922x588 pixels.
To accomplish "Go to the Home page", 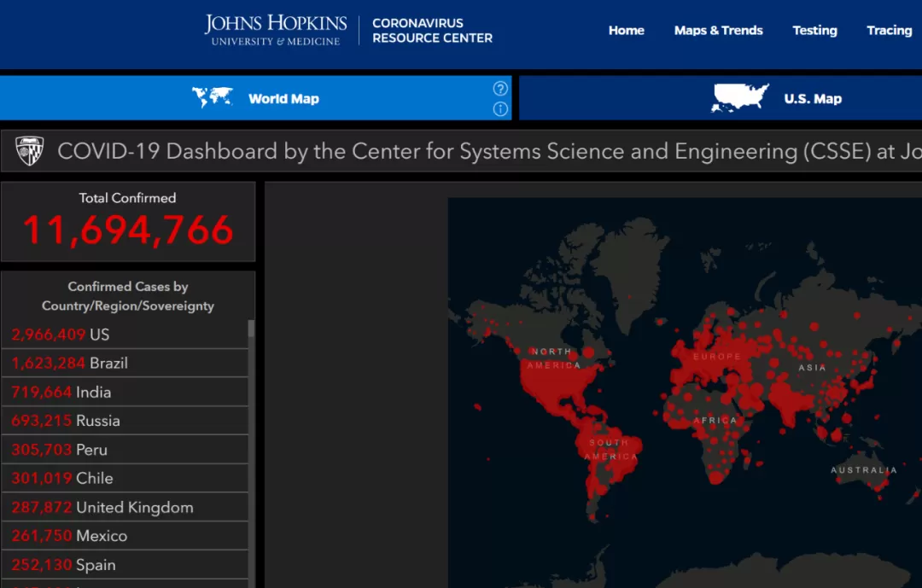I will 627,30.
